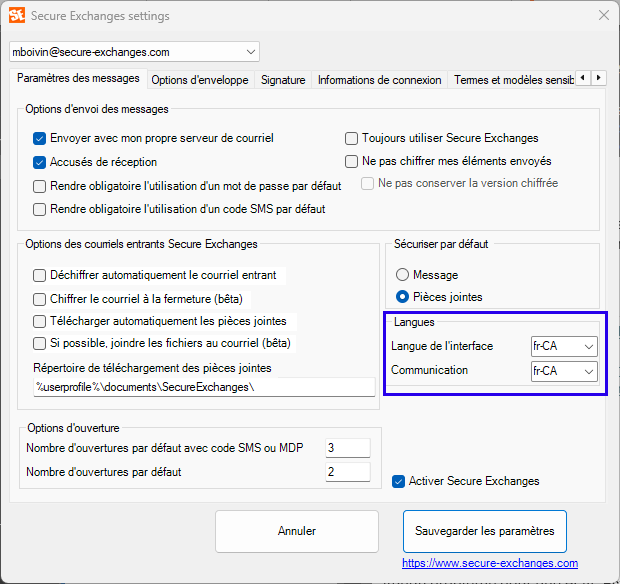Click the Secure Exchanges logo icon in title bar

(17, 15)
